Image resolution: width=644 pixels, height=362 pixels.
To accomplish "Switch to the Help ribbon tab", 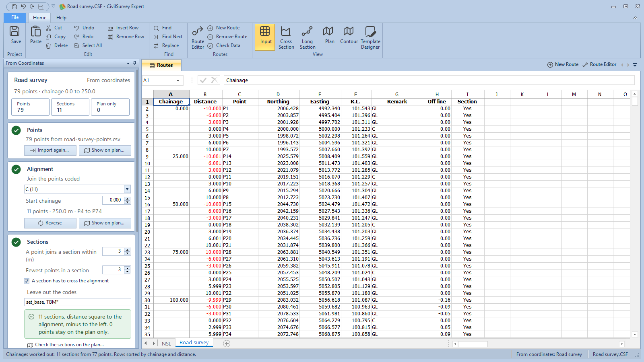I will click(x=61, y=18).
